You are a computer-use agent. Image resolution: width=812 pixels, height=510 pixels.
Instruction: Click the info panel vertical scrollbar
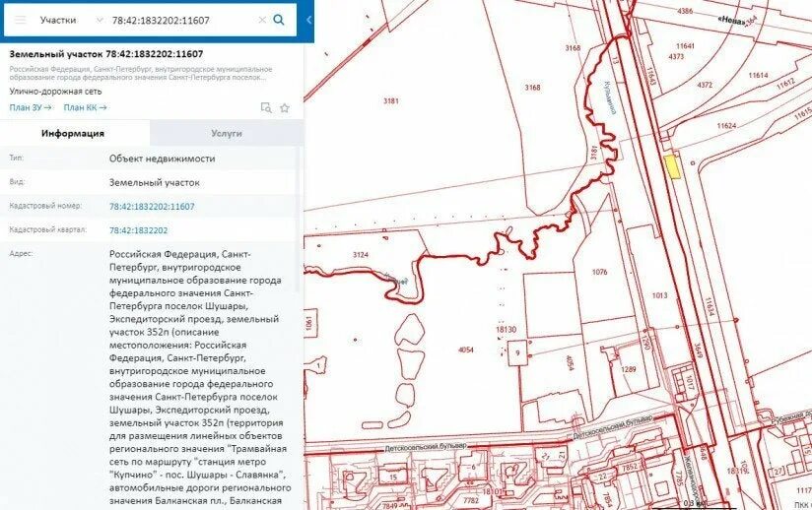299,220
